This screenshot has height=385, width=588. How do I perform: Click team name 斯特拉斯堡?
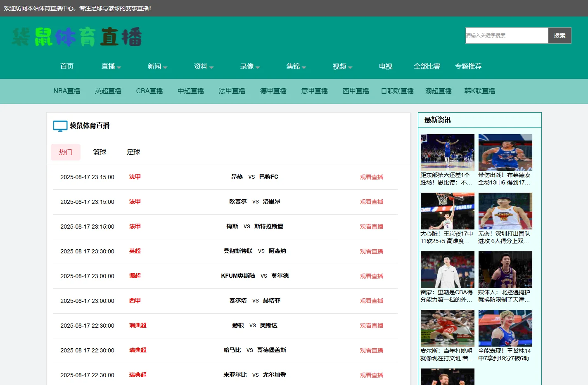269,226
